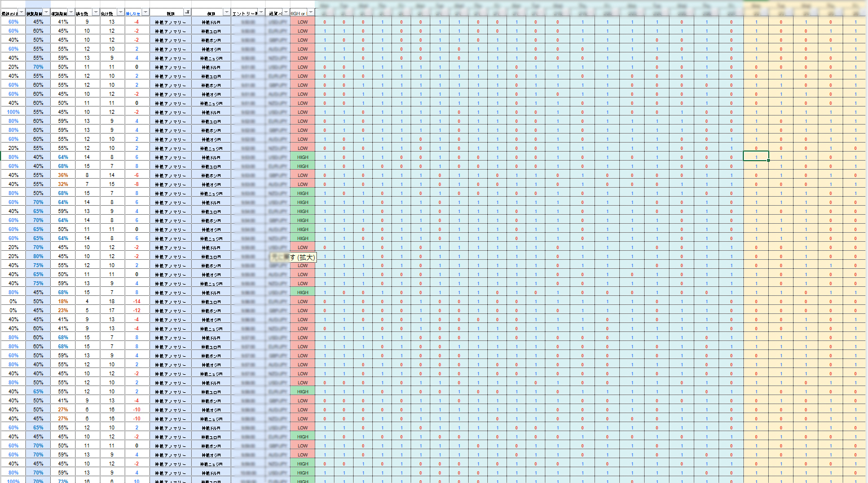The image size is (868, 483).
Task: Select the red -6 cell
Action: click(136, 175)
